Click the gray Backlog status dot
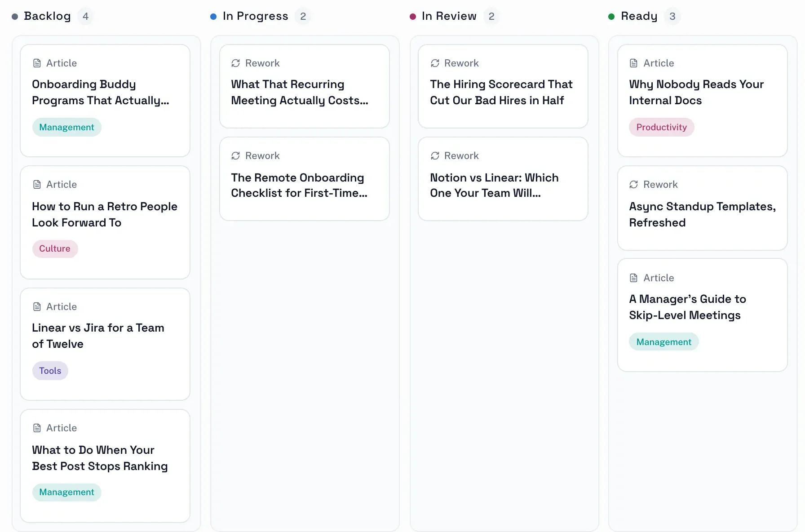The height and width of the screenshot is (532, 805). (15, 17)
